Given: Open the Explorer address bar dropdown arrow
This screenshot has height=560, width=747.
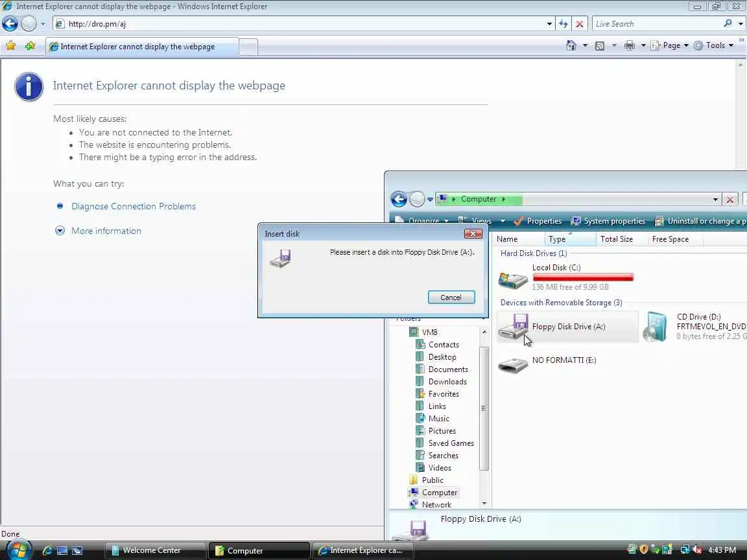Looking at the screenshot, I should pos(715,200).
